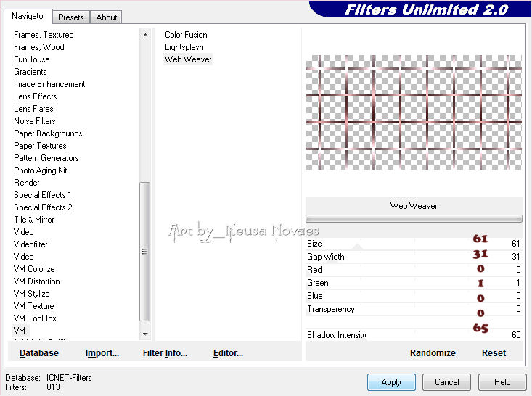Click category list scroll down arrow

(x=145, y=334)
